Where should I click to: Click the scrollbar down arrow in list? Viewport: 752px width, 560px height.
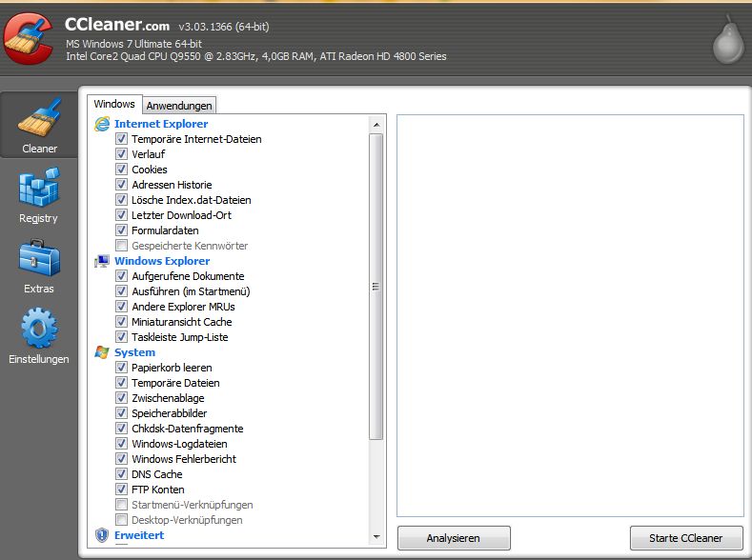[376, 537]
